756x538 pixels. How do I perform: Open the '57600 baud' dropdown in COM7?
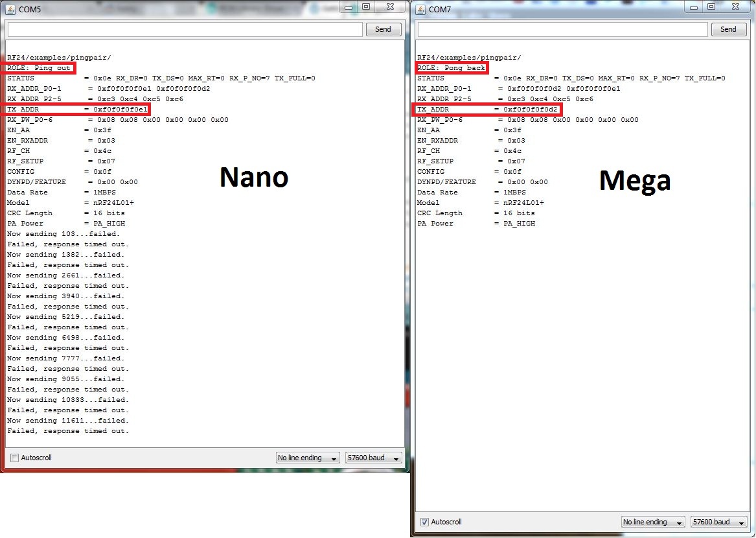point(718,522)
